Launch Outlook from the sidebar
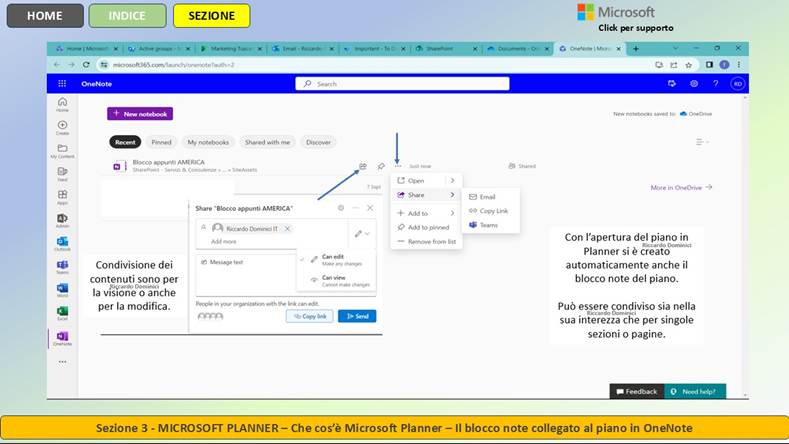The height and width of the screenshot is (444, 789). point(62,244)
